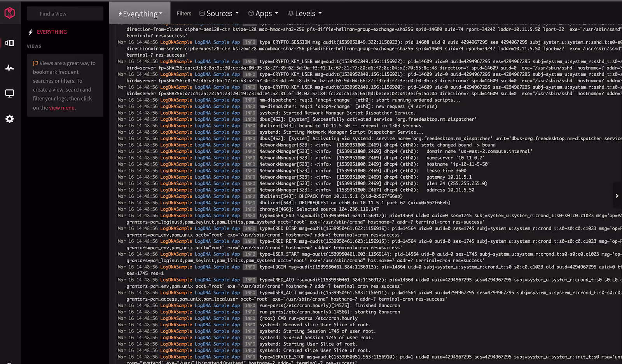The height and width of the screenshot is (364, 622).
Task: Click the Filters label
Action: pos(184,13)
